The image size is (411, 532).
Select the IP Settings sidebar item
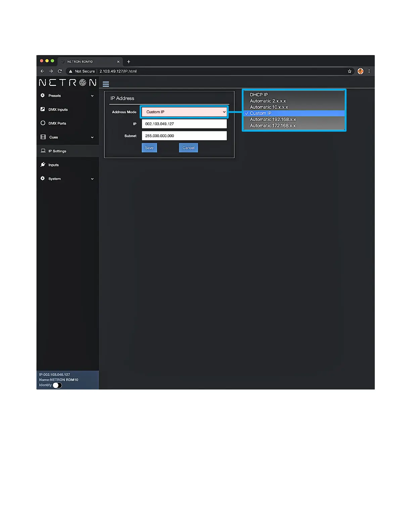[x=57, y=151]
